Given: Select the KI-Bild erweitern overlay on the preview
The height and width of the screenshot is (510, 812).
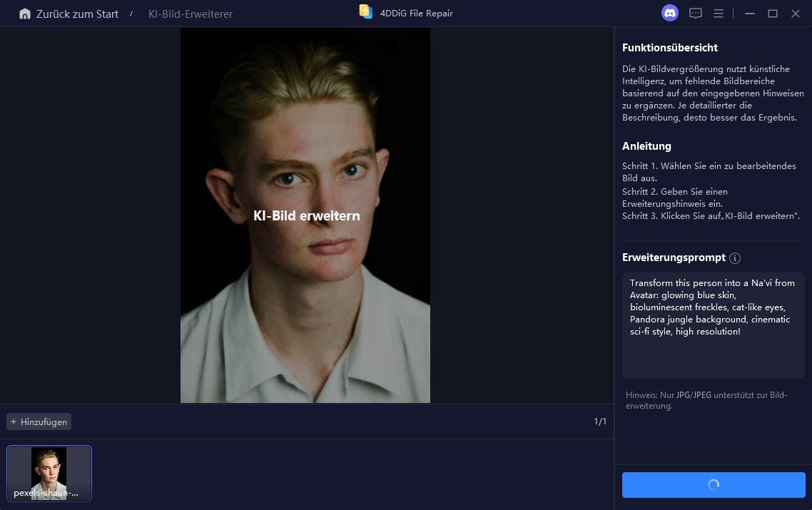Looking at the screenshot, I should point(306,215).
